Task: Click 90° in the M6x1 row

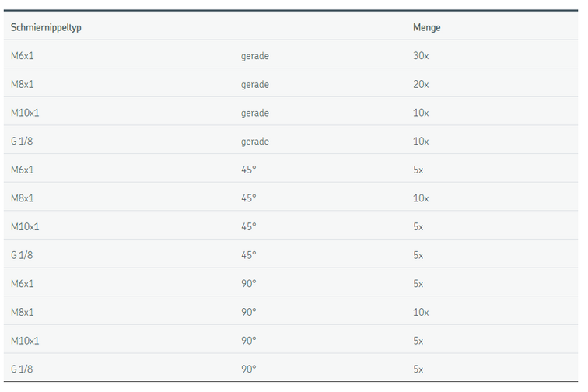Action: (x=248, y=283)
